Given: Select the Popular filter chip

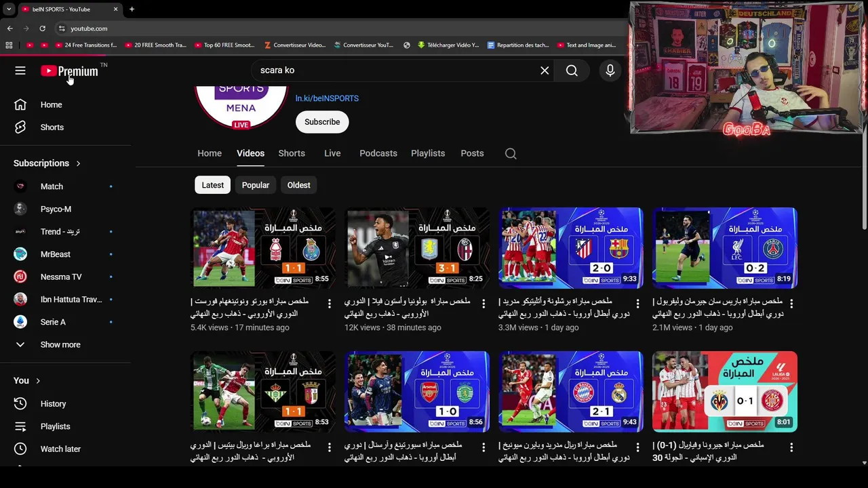Looking at the screenshot, I should pos(256,185).
